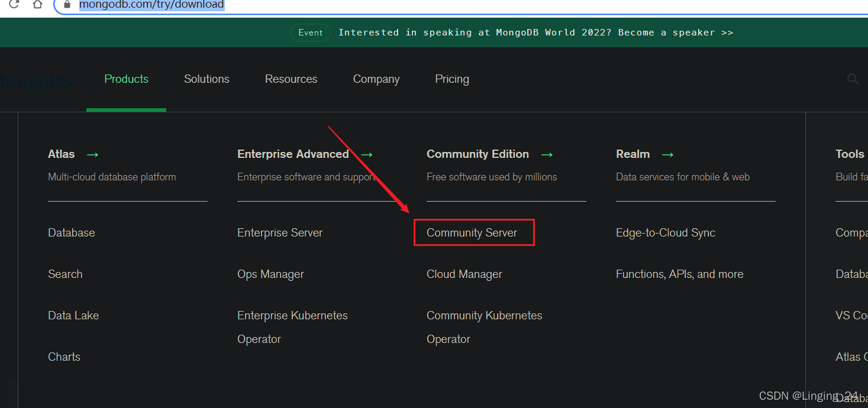868x408 pixels.
Task: Click the Tools heading
Action: [x=850, y=154]
